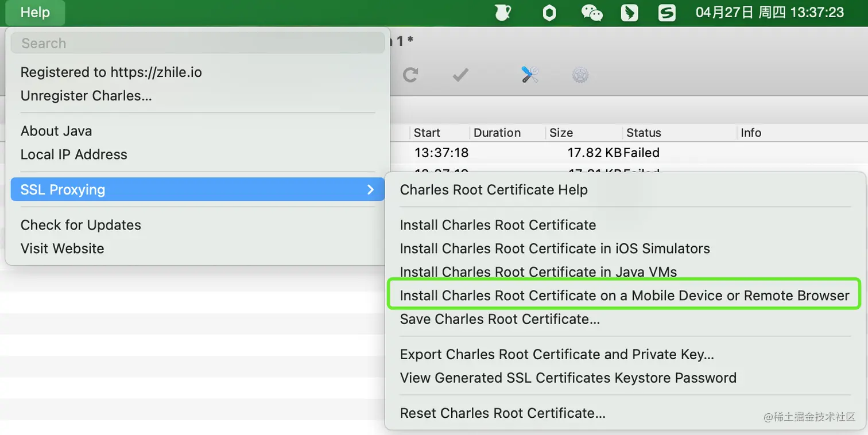Open Sogou input S icon in menu bar
Viewport: 868px width, 435px height.
tap(666, 12)
